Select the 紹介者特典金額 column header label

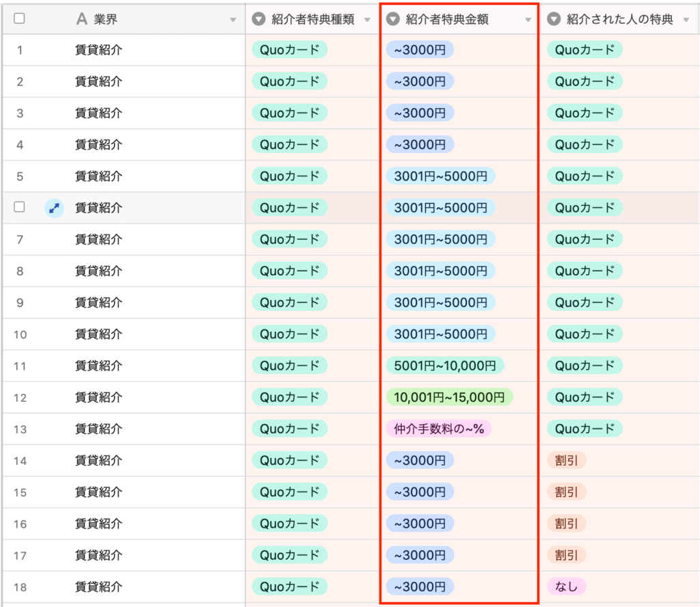coord(447,19)
